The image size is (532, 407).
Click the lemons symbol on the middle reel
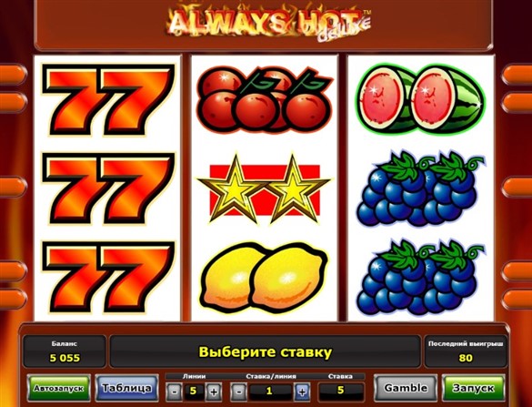click(265, 278)
